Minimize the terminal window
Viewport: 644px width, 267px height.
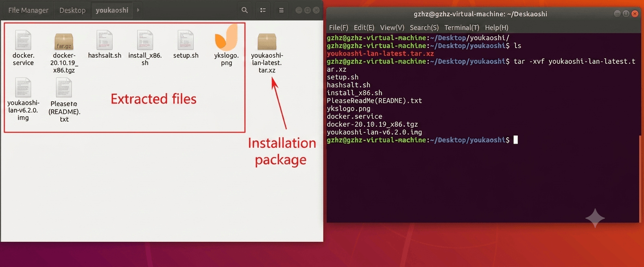pyautogui.click(x=617, y=14)
